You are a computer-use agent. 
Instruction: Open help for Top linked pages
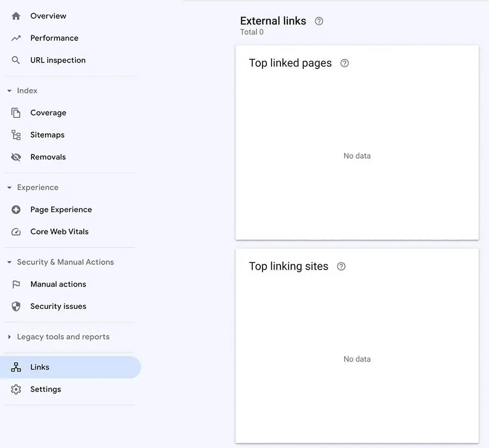[344, 63]
